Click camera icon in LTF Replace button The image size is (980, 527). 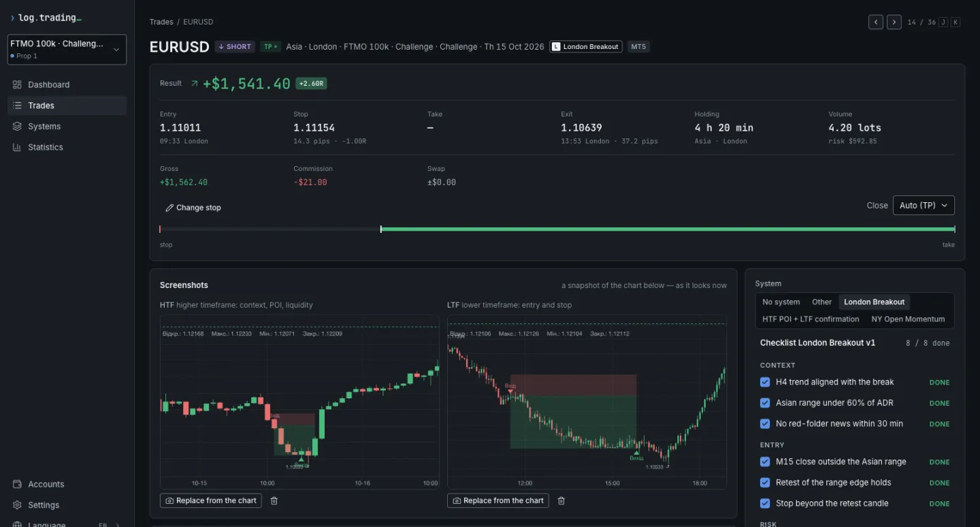tap(457, 500)
